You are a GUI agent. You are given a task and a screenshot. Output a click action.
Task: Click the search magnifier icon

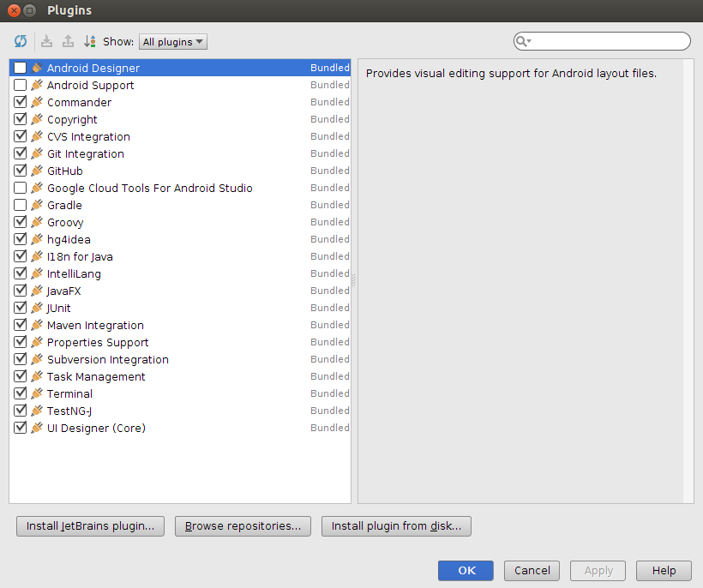[x=523, y=41]
